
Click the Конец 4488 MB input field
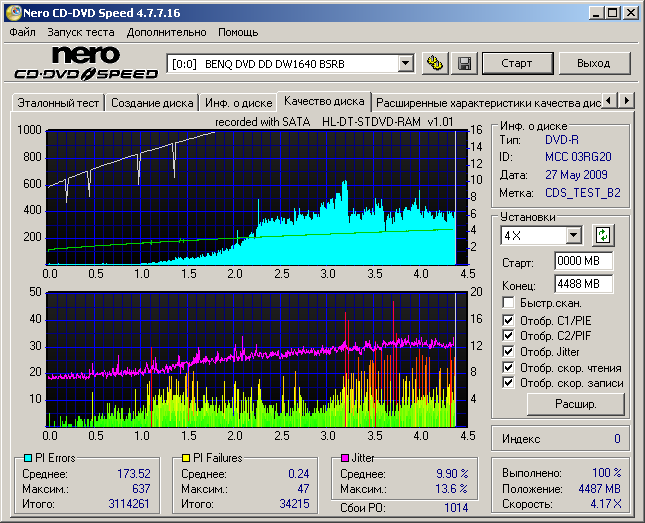click(583, 284)
